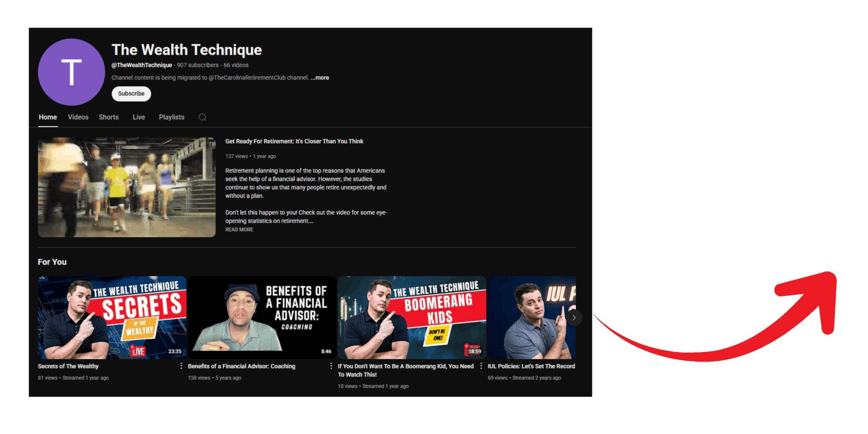The height and width of the screenshot is (434, 868).
Task: Open the Playlists tab
Action: click(x=172, y=117)
